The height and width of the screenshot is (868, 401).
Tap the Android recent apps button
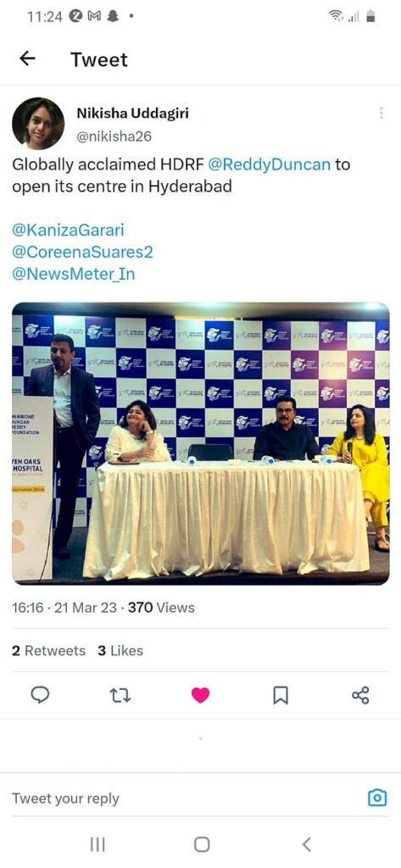click(x=97, y=844)
